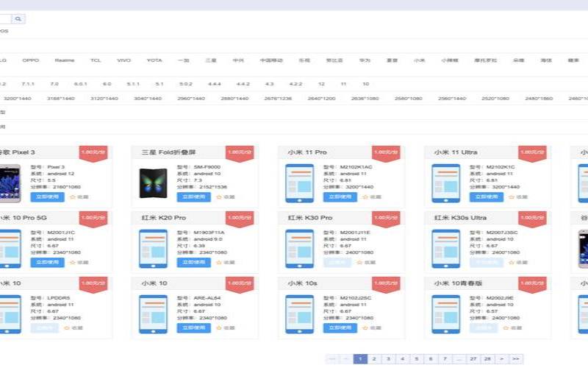Filter devices by 三星 brand
Image resolution: width=588 pixels, height=368 pixels.
pyautogui.click(x=211, y=60)
